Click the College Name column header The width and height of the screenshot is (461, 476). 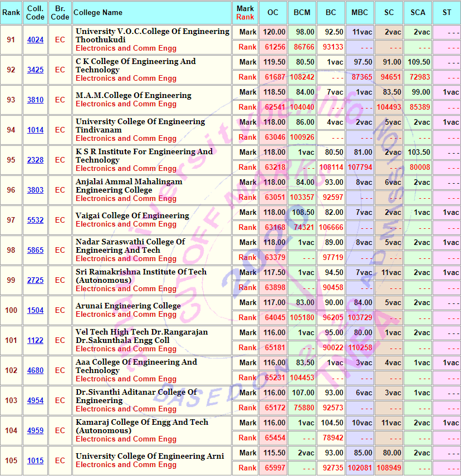[x=98, y=13]
